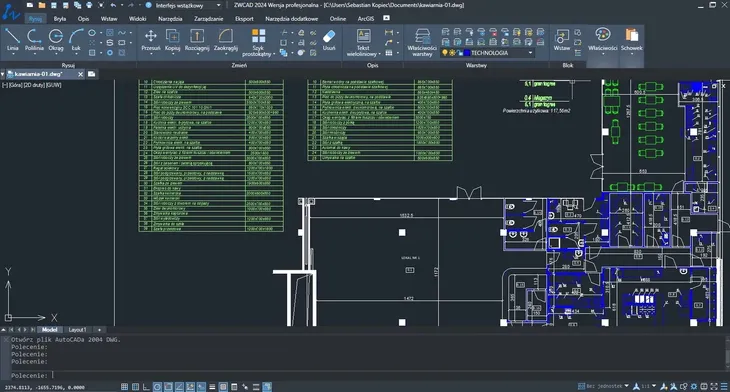This screenshot has width=730, height=392.
Task: Open the Eksport ribbon tab
Action: pos(244,19)
